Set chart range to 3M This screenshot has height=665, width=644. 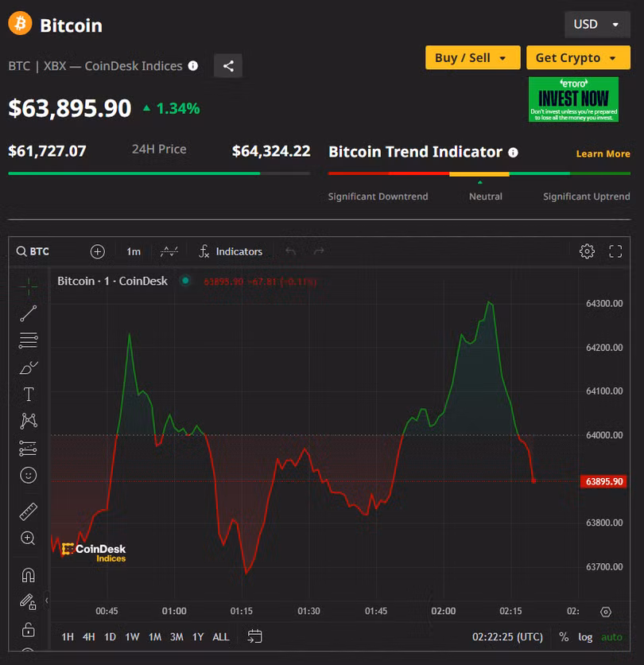click(177, 636)
